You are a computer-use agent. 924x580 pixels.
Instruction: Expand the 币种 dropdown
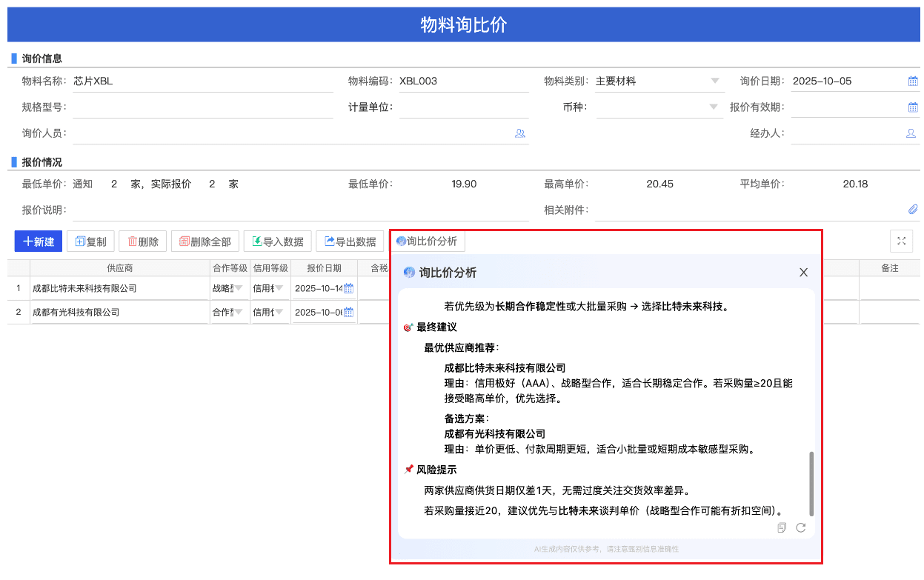click(715, 107)
